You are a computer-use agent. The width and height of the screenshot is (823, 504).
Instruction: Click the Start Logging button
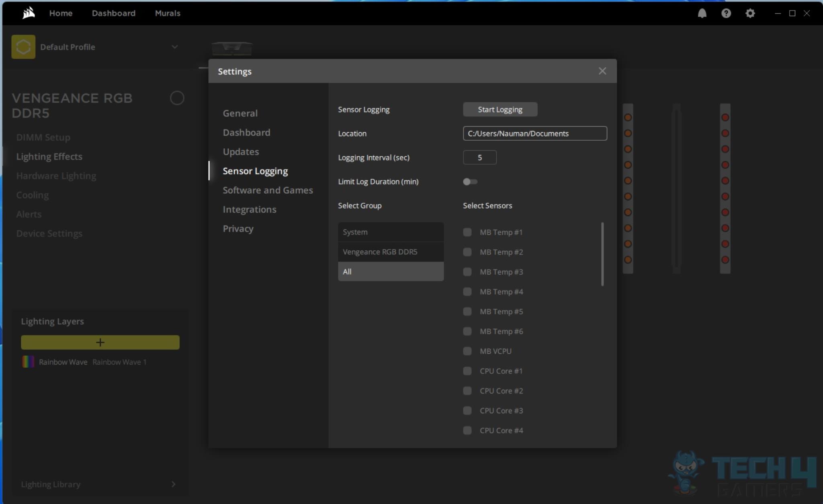500,109
